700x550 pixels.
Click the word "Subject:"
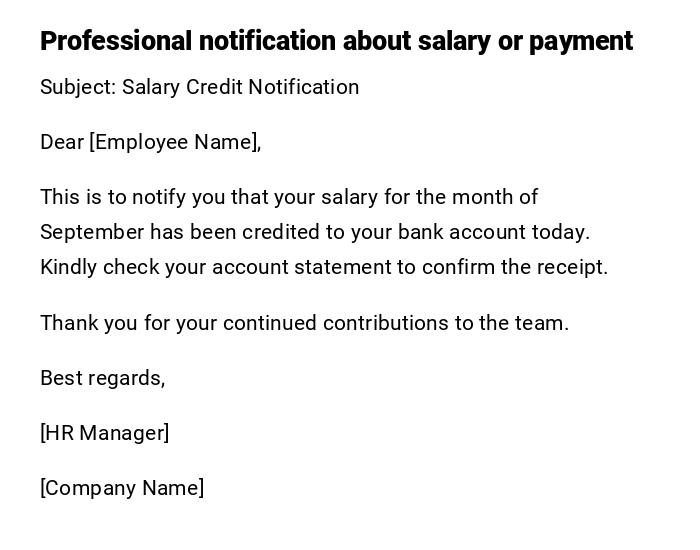[78, 87]
